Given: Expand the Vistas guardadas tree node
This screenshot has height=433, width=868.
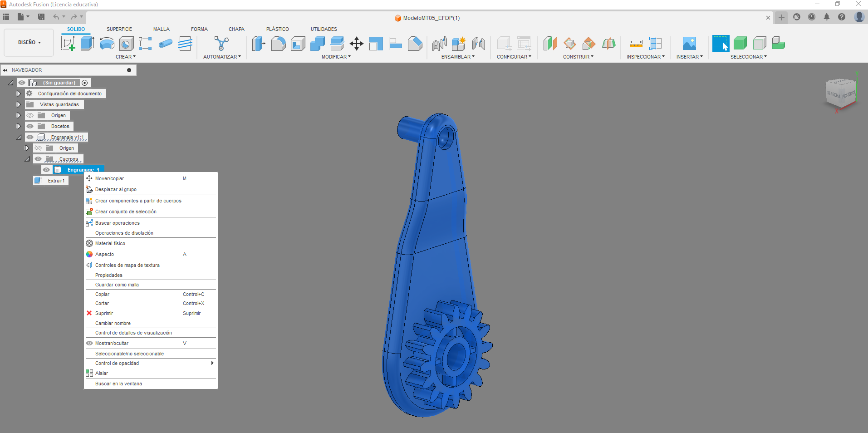Looking at the screenshot, I should coord(19,104).
